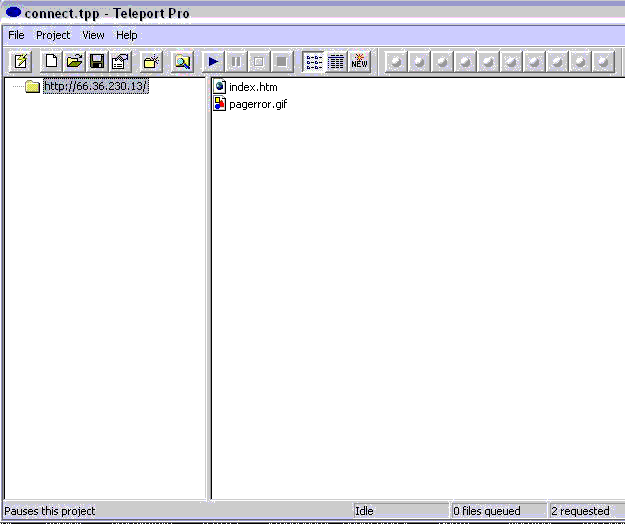Open an existing project via folder icon
The image size is (625, 524).
(74, 61)
